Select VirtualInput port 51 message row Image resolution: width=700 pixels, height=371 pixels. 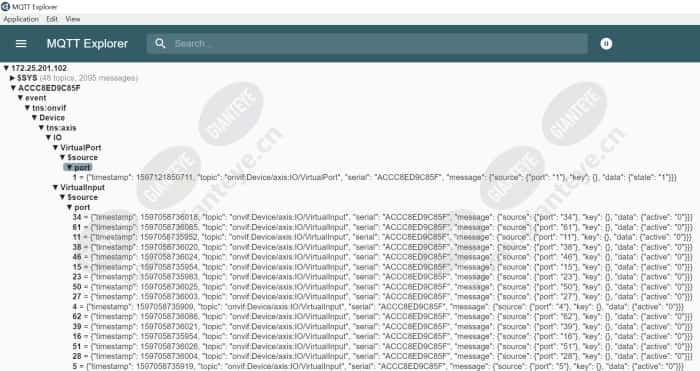coord(383,346)
